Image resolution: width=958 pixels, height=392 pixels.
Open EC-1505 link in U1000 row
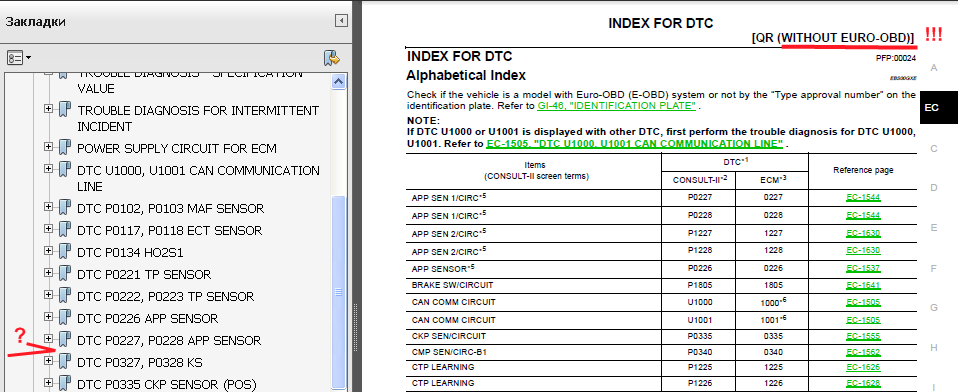click(863, 302)
